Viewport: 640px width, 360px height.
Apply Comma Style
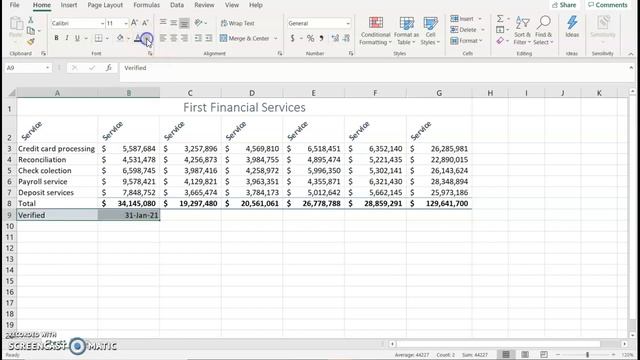pyautogui.click(x=322, y=38)
